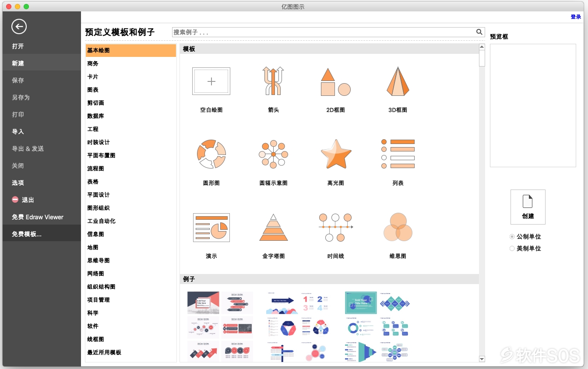The image size is (588, 369).
Task: Select the 卡片 cards category
Action: point(131,77)
